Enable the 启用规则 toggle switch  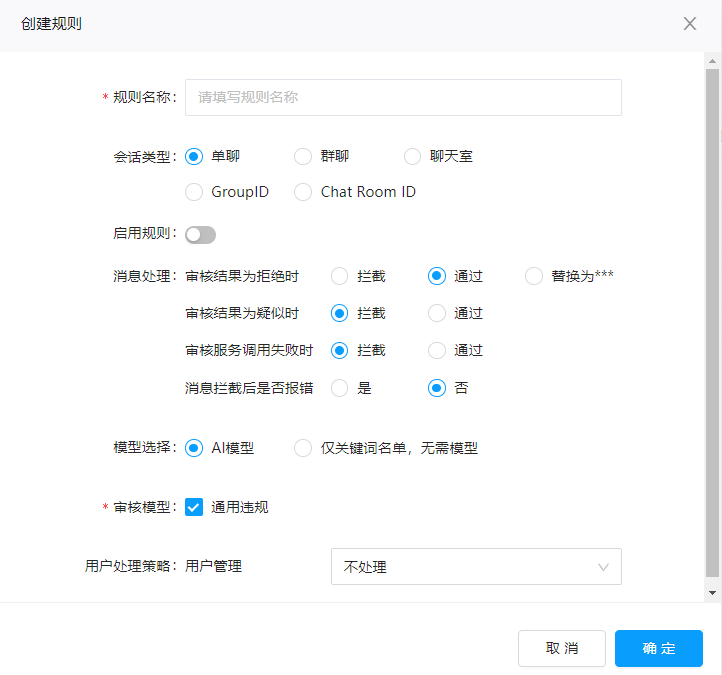200,235
